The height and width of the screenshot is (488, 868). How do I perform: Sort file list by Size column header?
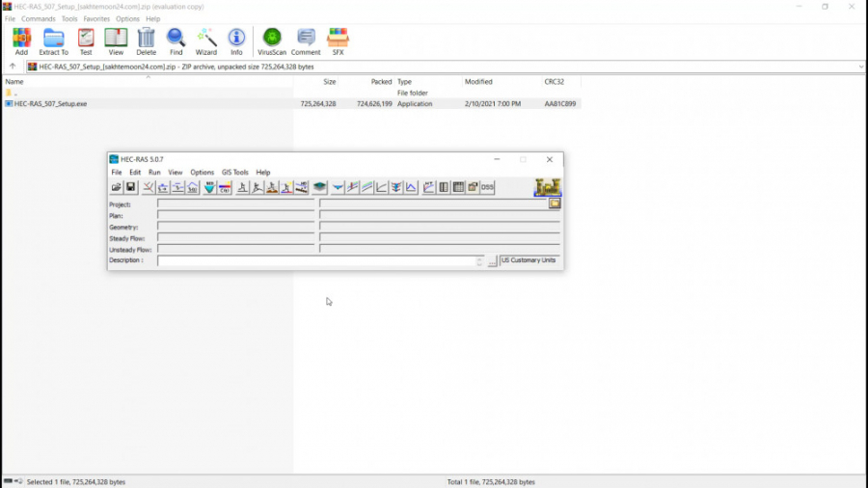coord(330,82)
